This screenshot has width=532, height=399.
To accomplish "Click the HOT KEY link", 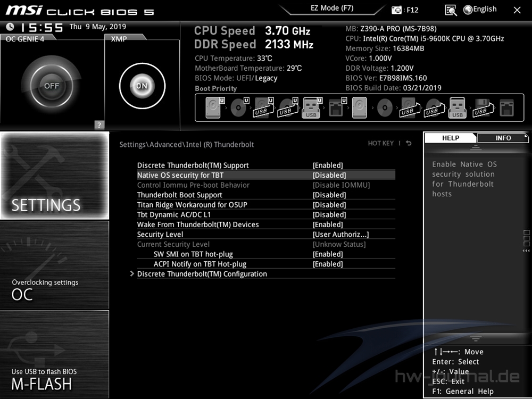I will pyautogui.click(x=381, y=143).
